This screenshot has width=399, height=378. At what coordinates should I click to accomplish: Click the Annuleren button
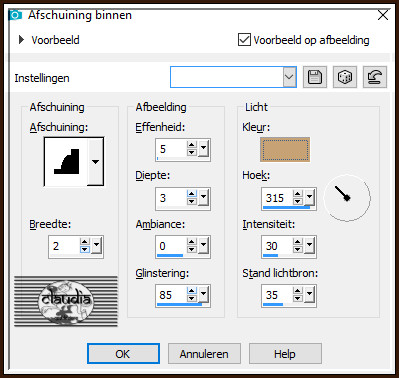point(204,354)
